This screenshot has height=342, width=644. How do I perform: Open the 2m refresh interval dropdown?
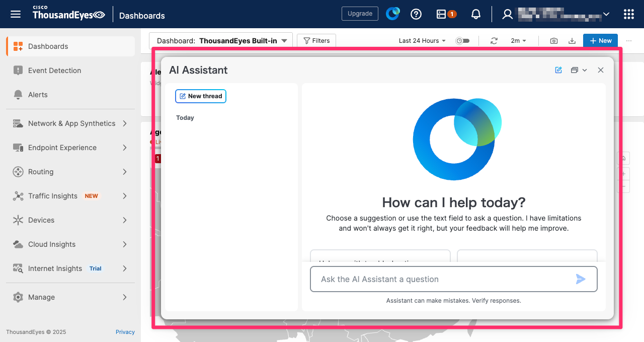(x=518, y=41)
